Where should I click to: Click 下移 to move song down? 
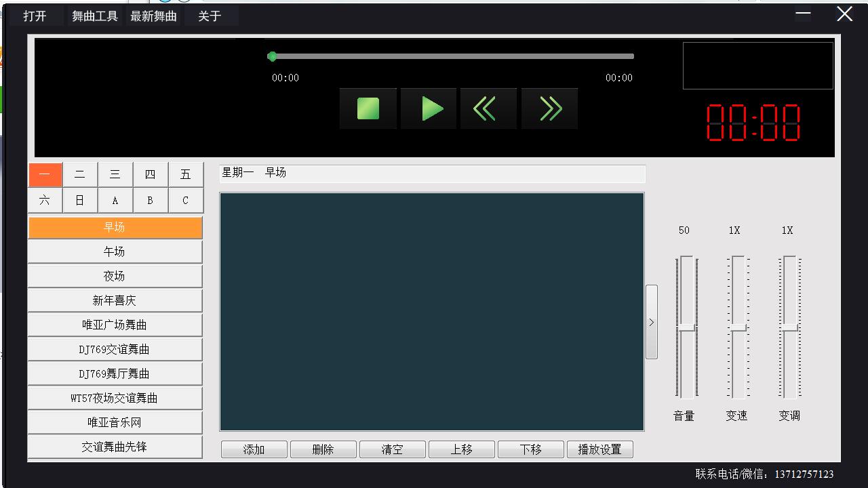pos(530,449)
